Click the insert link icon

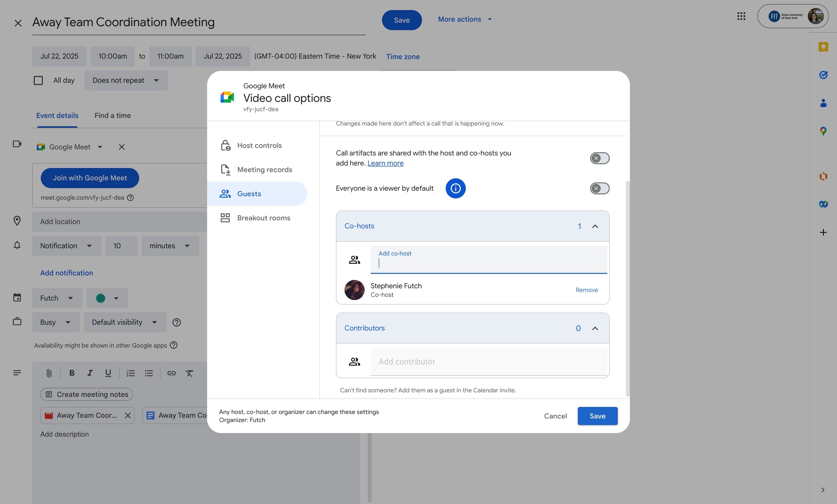coord(171,373)
